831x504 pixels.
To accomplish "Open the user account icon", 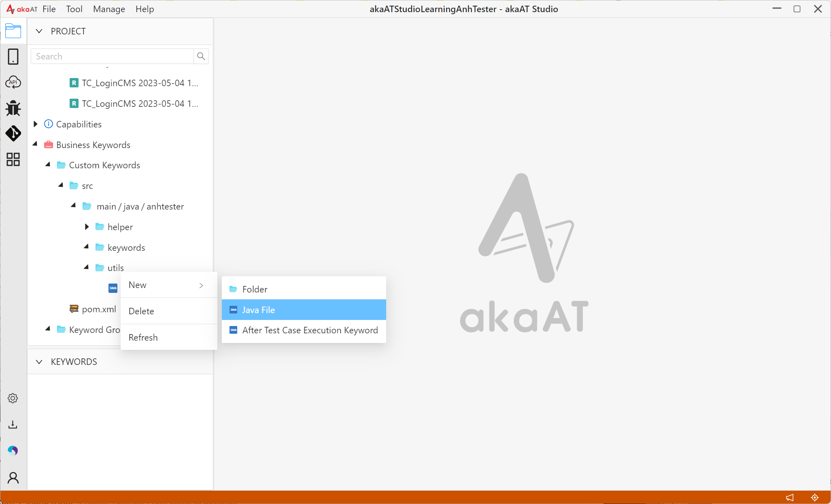I will click(x=13, y=478).
